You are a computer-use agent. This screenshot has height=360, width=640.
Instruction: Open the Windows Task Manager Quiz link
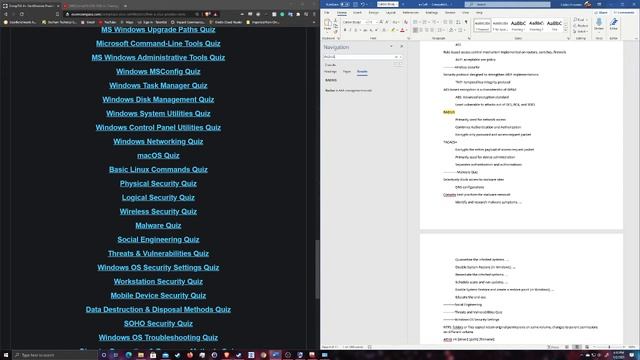pyautogui.click(x=158, y=86)
